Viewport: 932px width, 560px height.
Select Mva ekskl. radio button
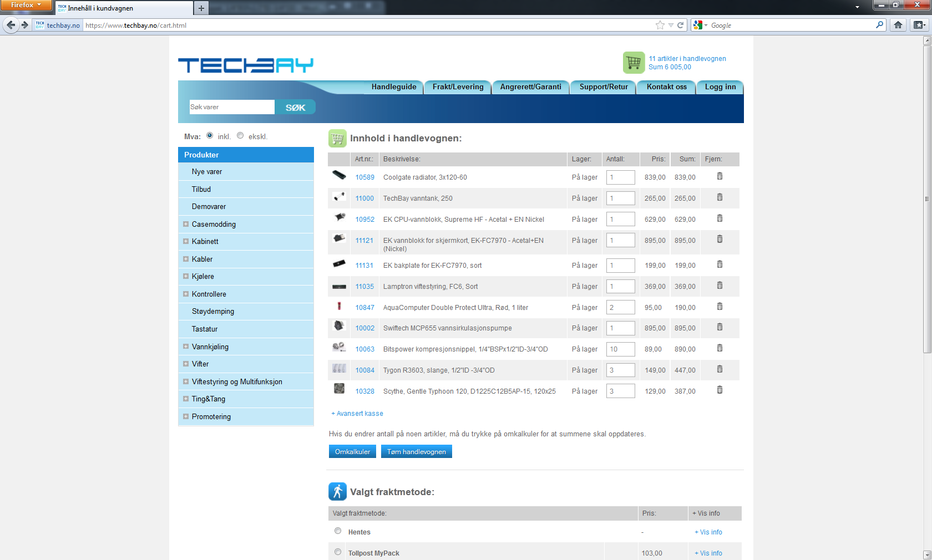240,135
